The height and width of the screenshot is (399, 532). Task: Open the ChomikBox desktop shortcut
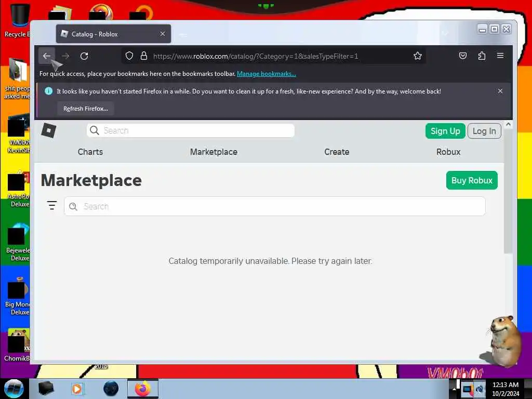point(17,345)
